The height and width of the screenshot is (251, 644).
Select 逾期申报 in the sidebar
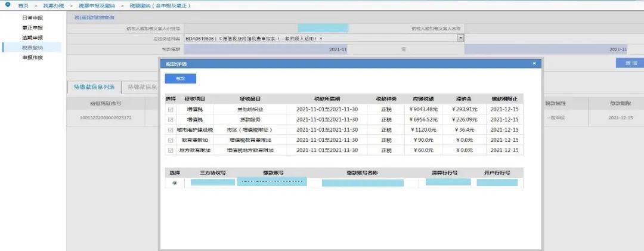32,38
